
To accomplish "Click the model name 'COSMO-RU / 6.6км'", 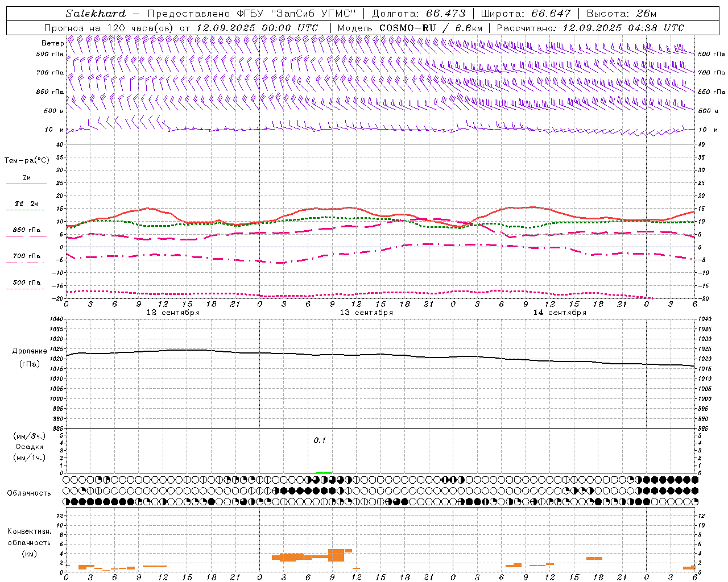I will [431, 28].
